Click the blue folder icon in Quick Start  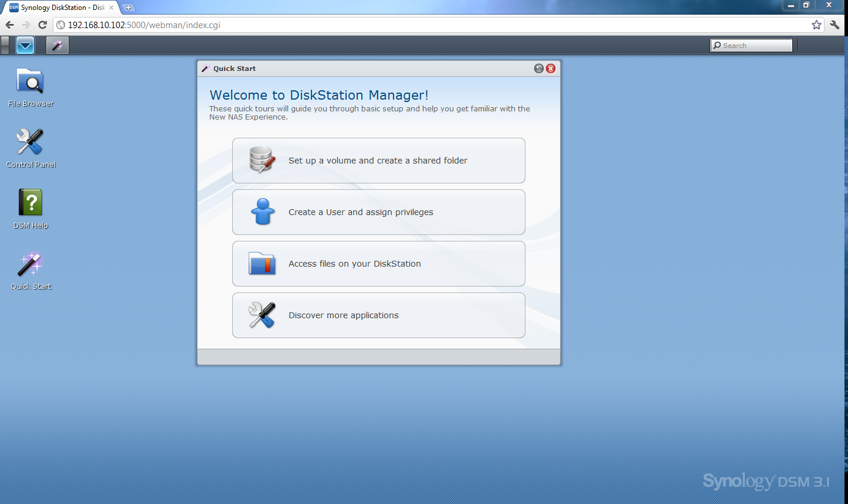point(262,264)
